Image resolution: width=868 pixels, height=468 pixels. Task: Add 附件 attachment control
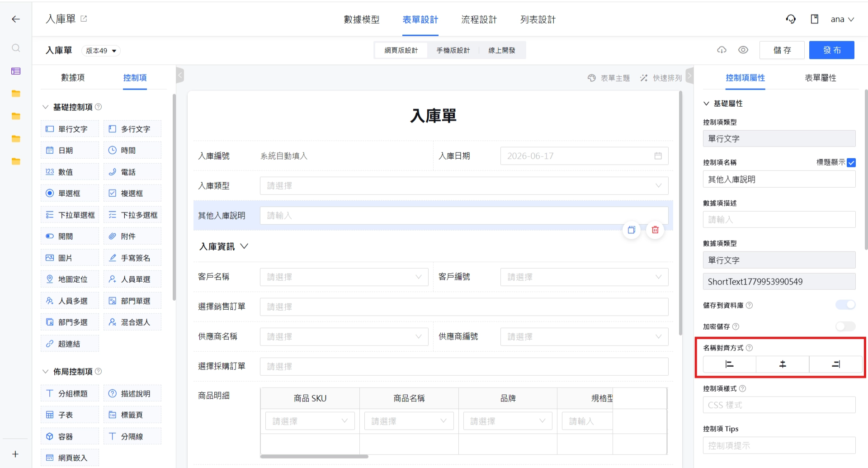pyautogui.click(x=132, y=236)
